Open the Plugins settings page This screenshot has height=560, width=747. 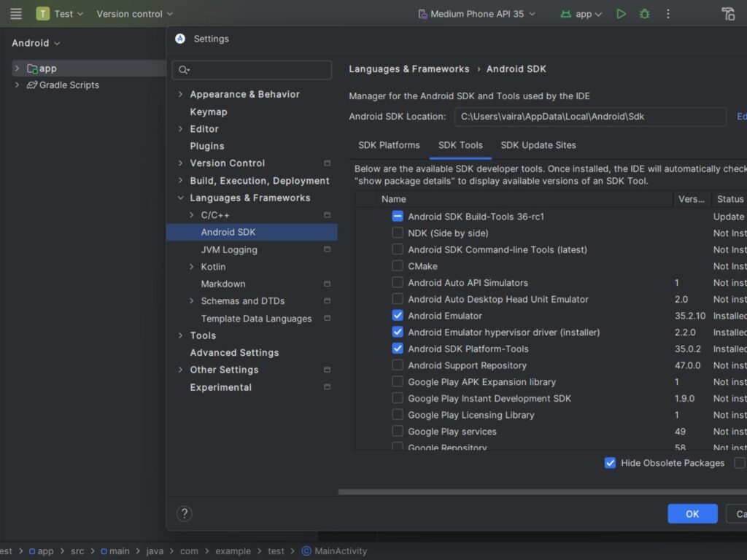(206, 146)
